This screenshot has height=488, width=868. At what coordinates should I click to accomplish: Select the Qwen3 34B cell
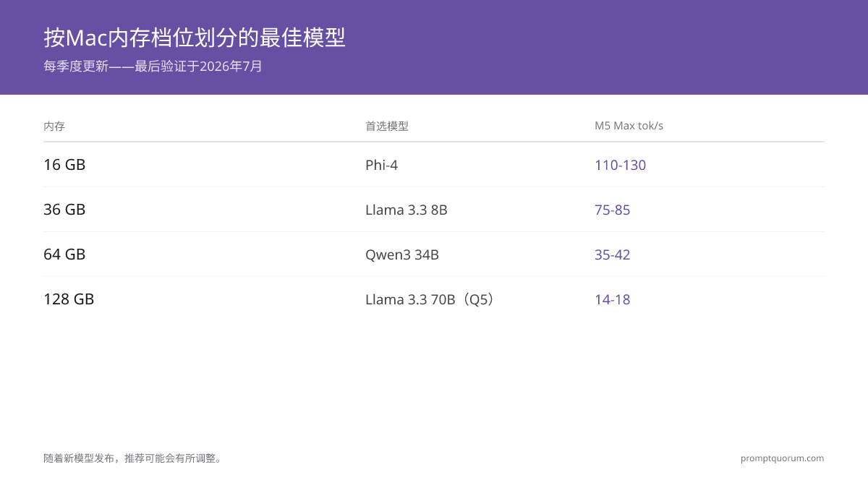[x=402, y=255]
